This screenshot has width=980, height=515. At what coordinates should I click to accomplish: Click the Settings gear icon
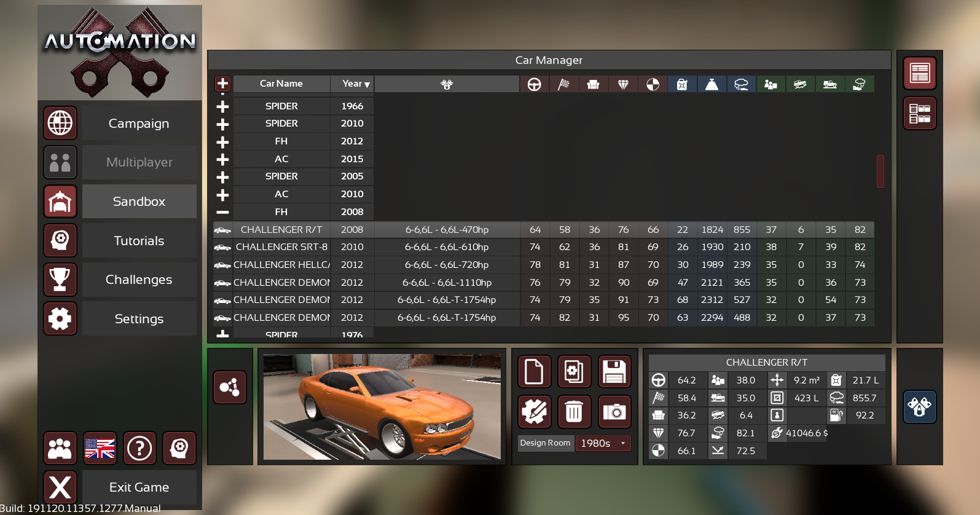60,318
